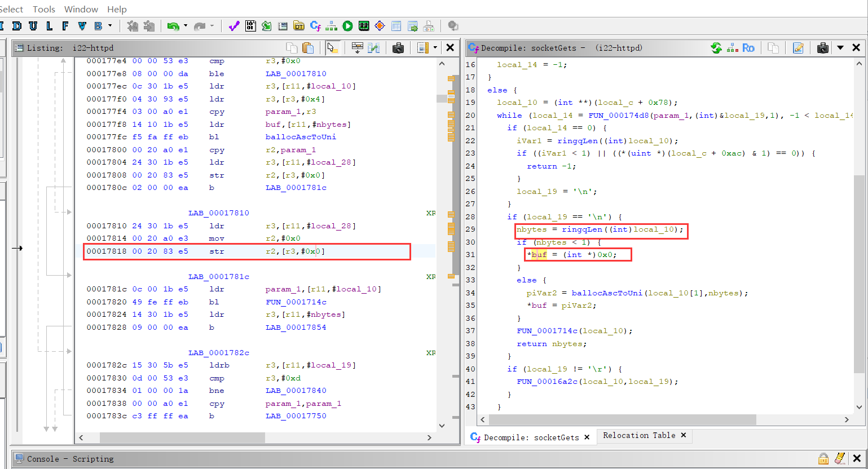
Task: Open the Memory Map chip icon
Action: 364,26
